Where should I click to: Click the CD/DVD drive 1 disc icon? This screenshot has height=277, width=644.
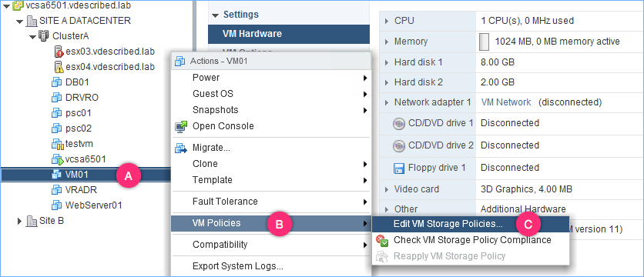[399, 124]
